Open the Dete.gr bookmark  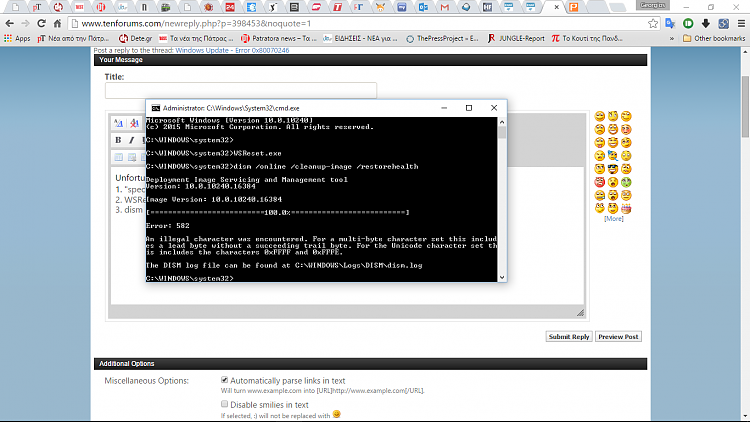135,38
